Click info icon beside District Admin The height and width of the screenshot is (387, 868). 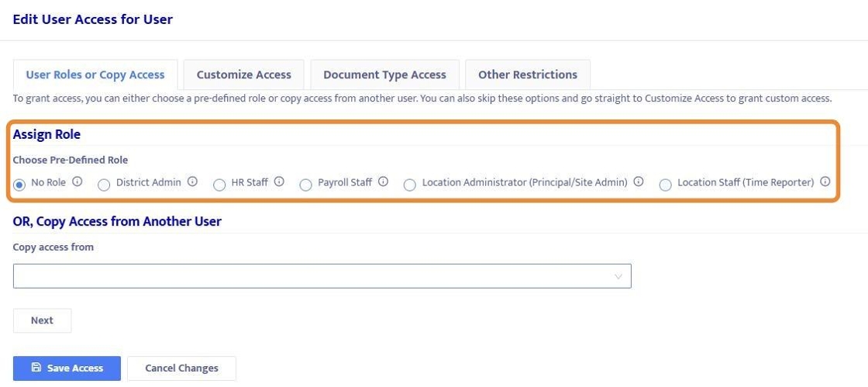click(x=192, y=182)
